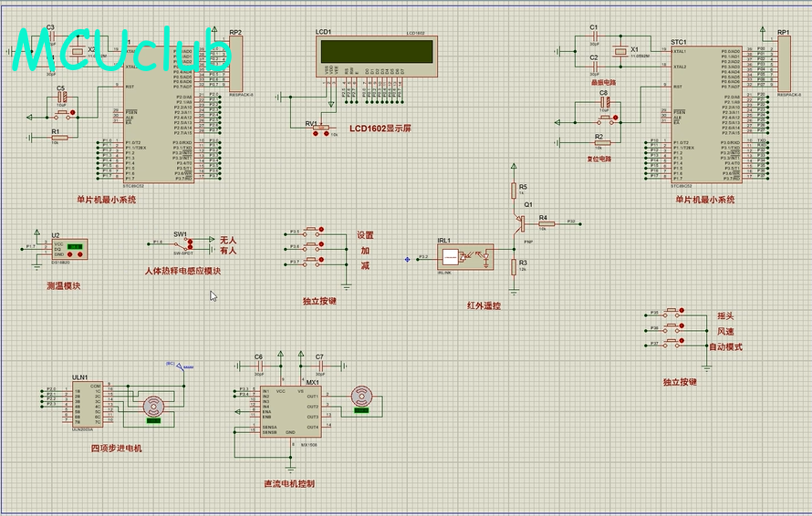Click the RV1 potentiometer below the LCD
This screenshot has height=516, width=812.
coord(320,129)
